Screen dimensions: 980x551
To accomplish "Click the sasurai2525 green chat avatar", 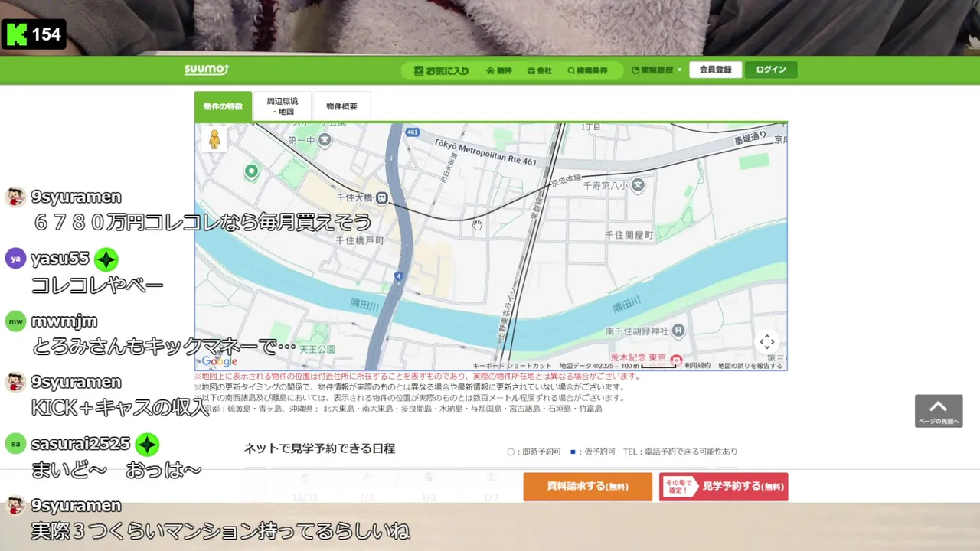I will (15, 444).
